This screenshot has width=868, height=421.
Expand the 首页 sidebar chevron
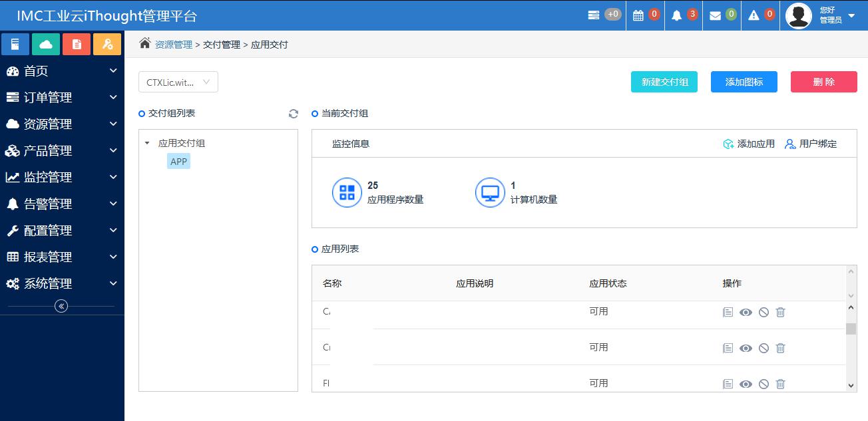click(113, 70)
